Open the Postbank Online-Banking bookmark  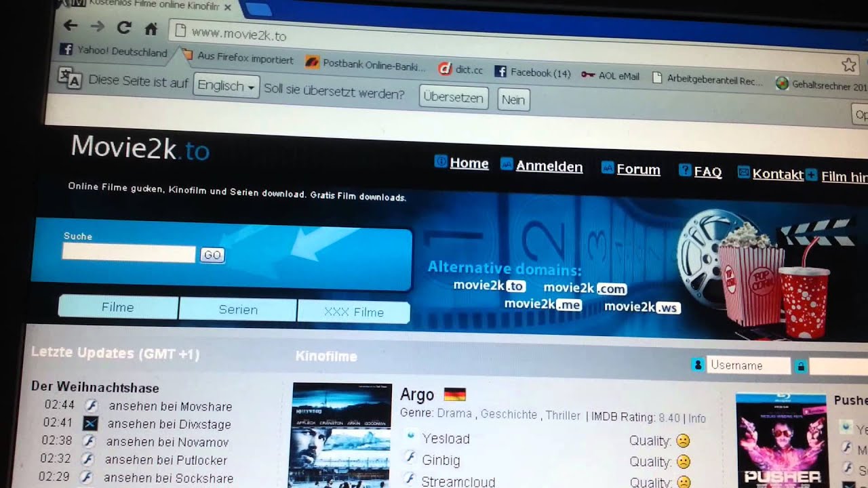point(366,65)
